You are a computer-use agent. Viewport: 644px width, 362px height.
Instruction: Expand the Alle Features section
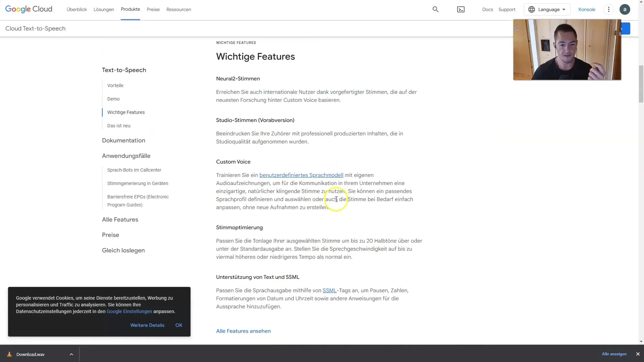tap(120, 219)
